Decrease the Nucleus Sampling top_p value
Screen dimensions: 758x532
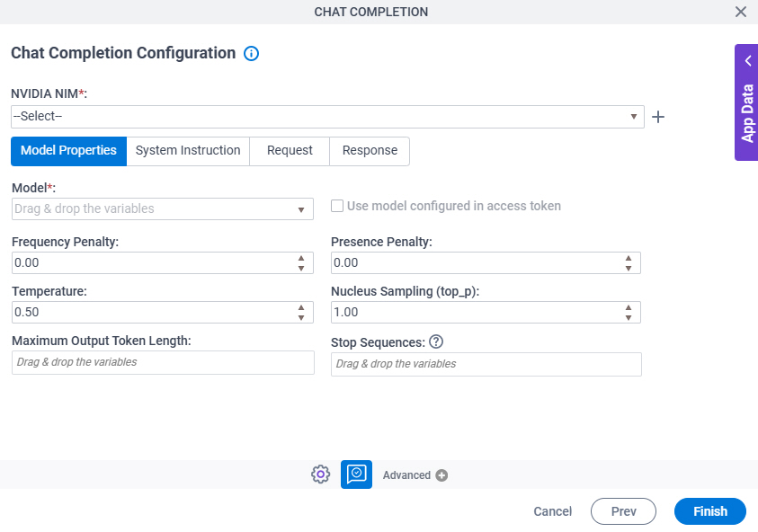pyautogui.click(x=629, y=317)
